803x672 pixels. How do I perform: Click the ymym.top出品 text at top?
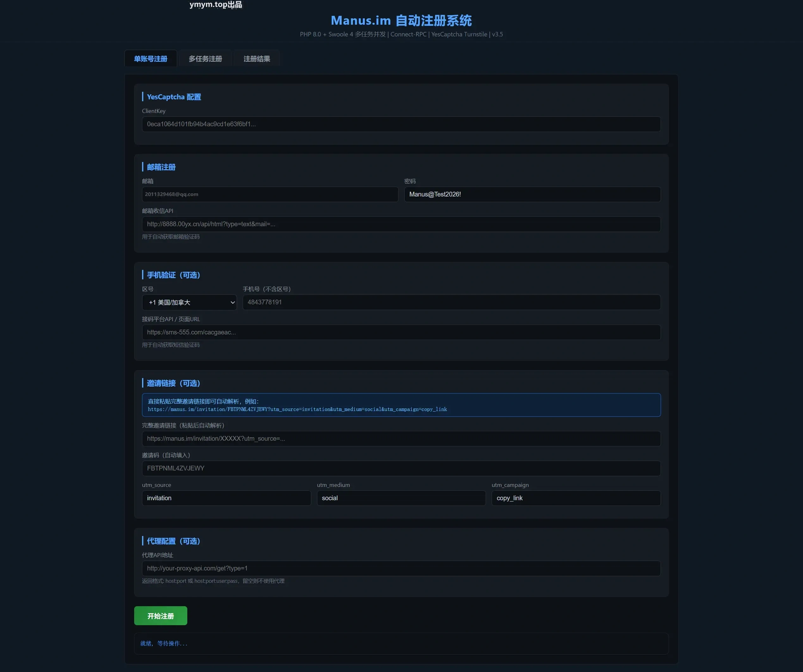click(216, 5)
